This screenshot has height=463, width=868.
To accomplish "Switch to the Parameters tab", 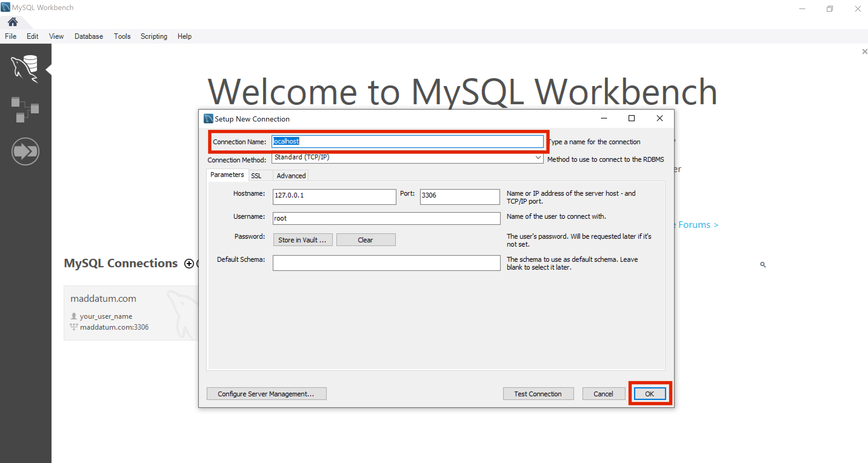I will pyautogui.click(x=227, y=175).
